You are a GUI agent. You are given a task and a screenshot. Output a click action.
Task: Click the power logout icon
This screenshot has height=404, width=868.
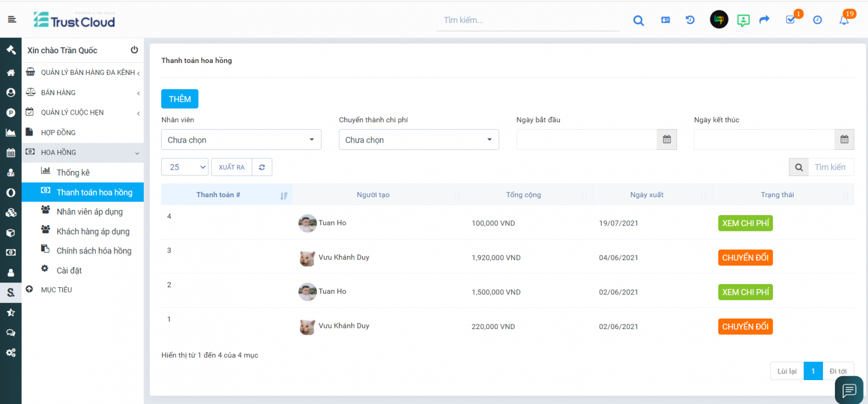(134, 50)
